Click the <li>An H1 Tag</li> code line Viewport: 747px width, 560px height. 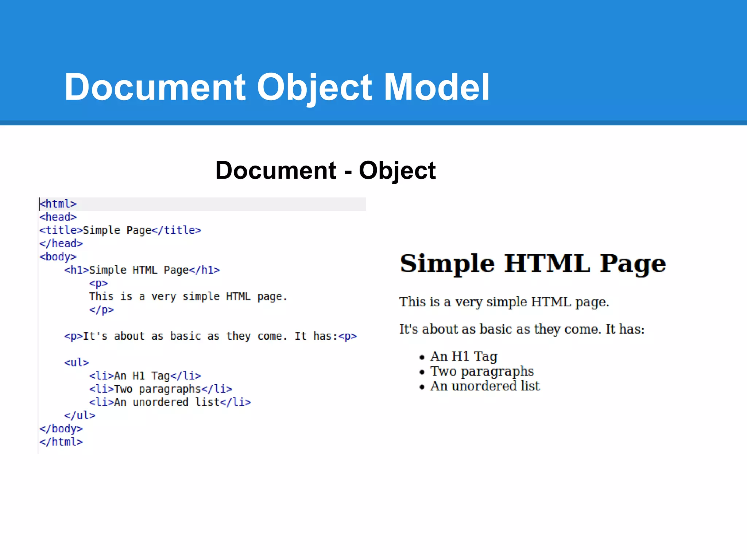(145, 376)
